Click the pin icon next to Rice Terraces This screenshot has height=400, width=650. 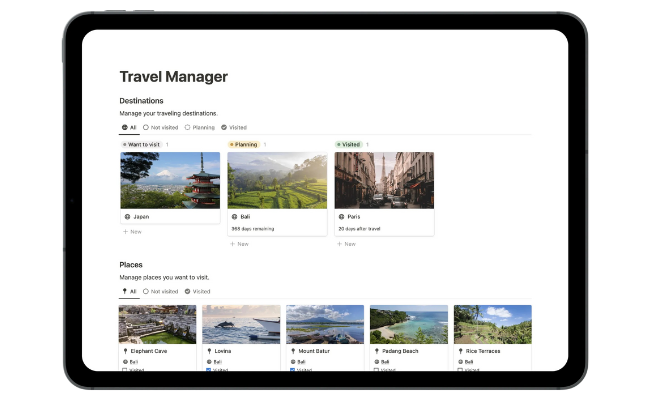tap(460, 351)
